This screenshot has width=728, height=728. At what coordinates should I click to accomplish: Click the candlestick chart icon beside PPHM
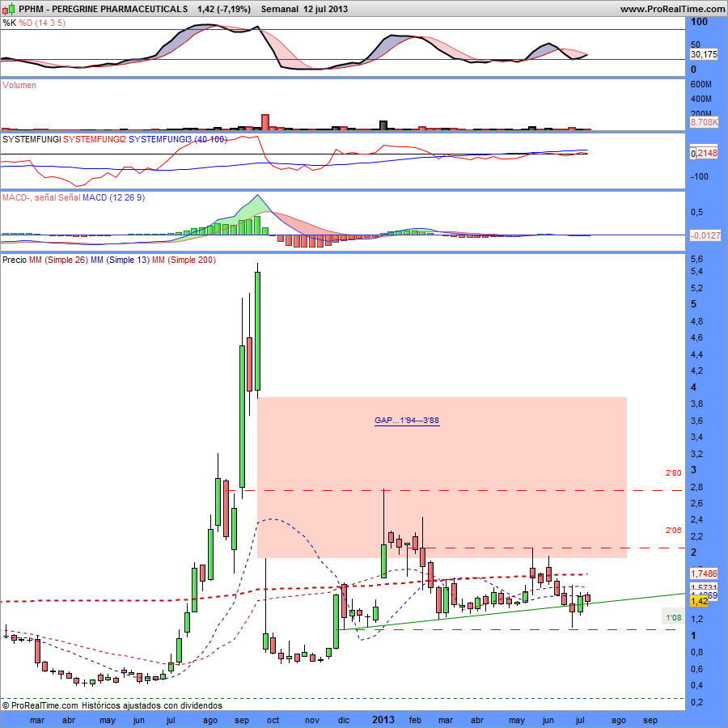coord(9,9)
